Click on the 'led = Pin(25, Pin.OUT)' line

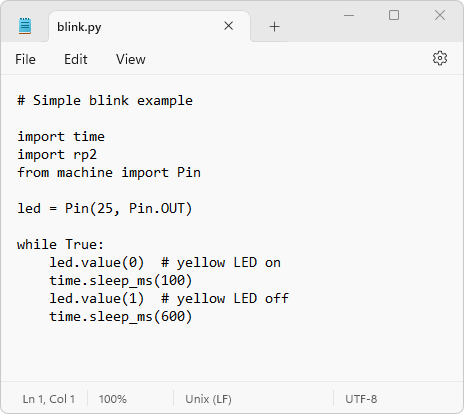(x=105, y=209)
